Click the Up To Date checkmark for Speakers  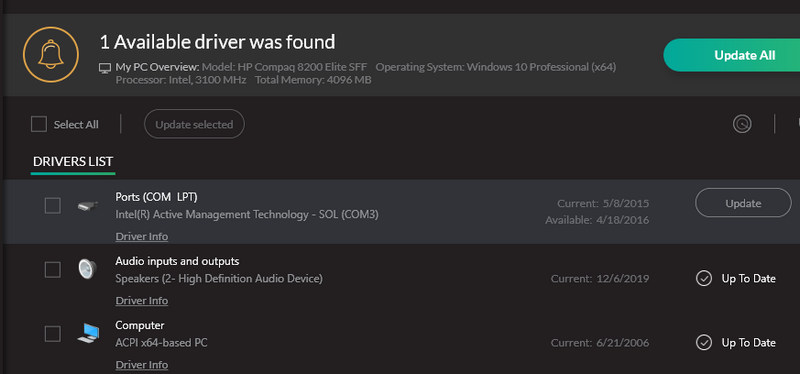(x=704, y=279)
